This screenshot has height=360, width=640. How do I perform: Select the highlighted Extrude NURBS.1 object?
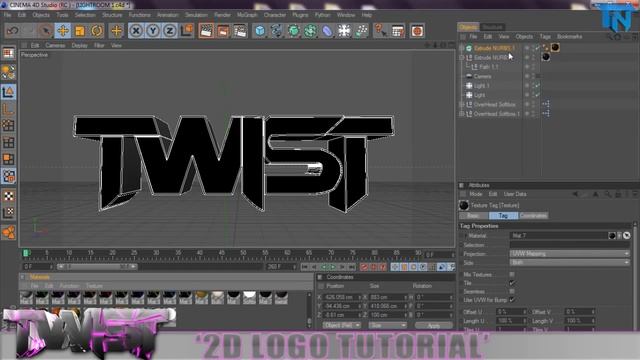(494, 48)
